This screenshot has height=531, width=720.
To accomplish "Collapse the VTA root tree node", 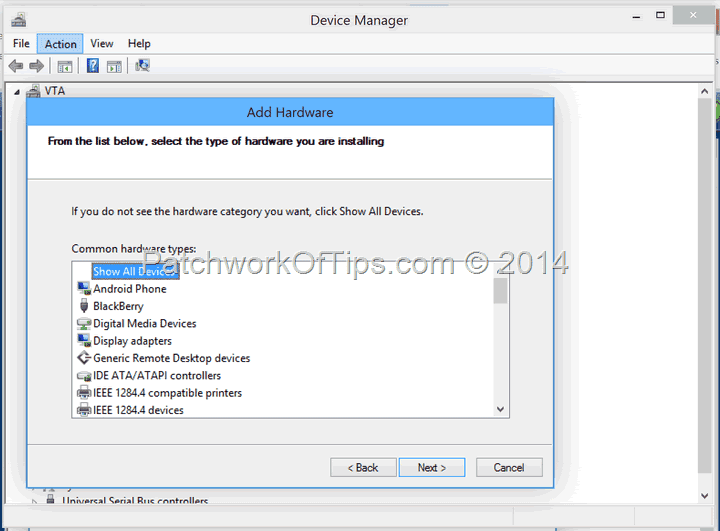I will [x=17, y=92].
